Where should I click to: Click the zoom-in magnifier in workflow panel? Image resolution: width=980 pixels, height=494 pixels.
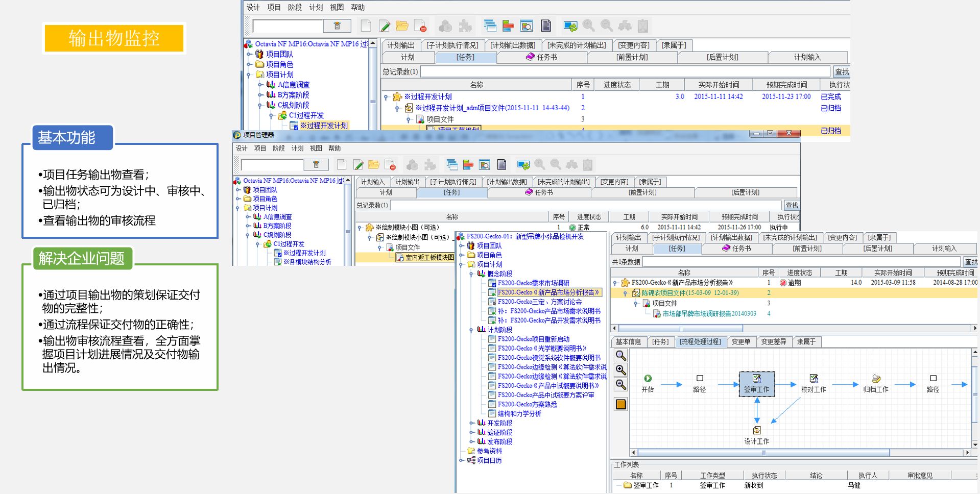coord(620,370)
